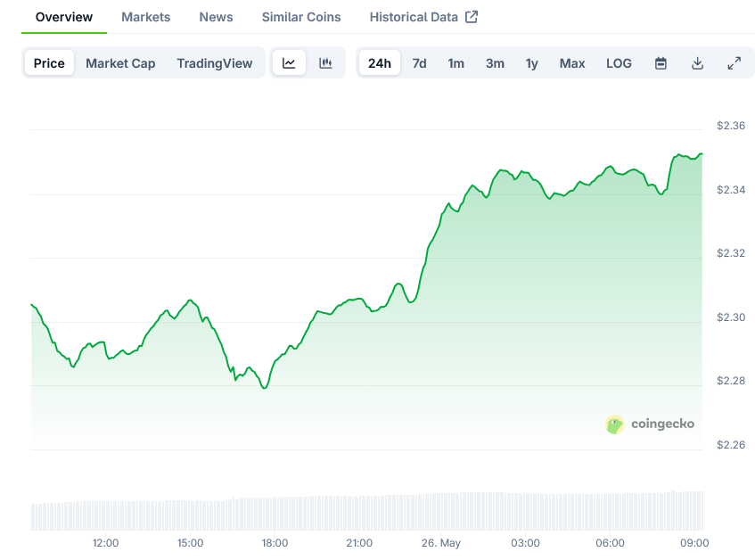
Task: Switch chart to Market Cap
Action: pos(120,63)
